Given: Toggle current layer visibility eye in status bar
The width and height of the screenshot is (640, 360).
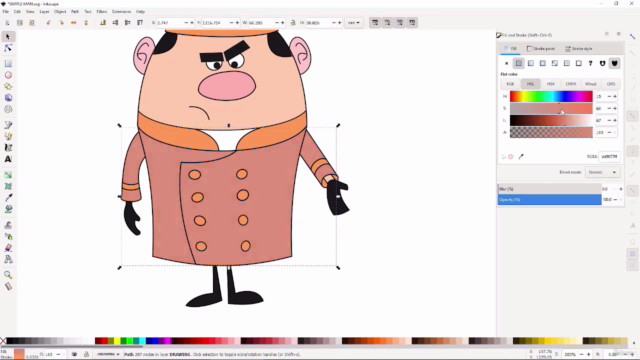Looking at the screenshot, I should 74,354.
